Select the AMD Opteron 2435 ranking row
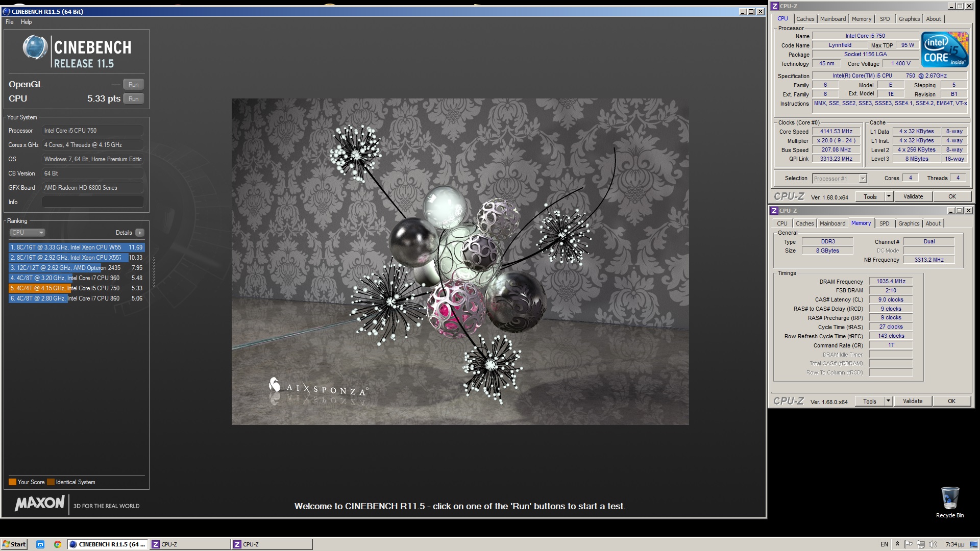The height and width of the screenshot is (551, 980). tap(77, 268)
